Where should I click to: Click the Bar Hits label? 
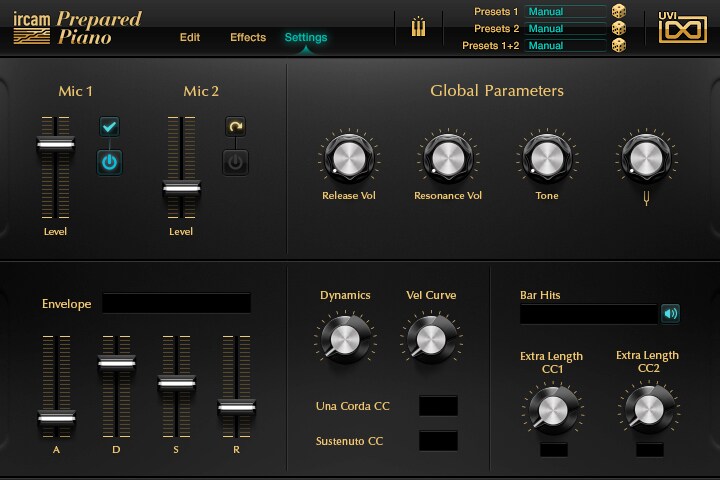pos(540,295)
